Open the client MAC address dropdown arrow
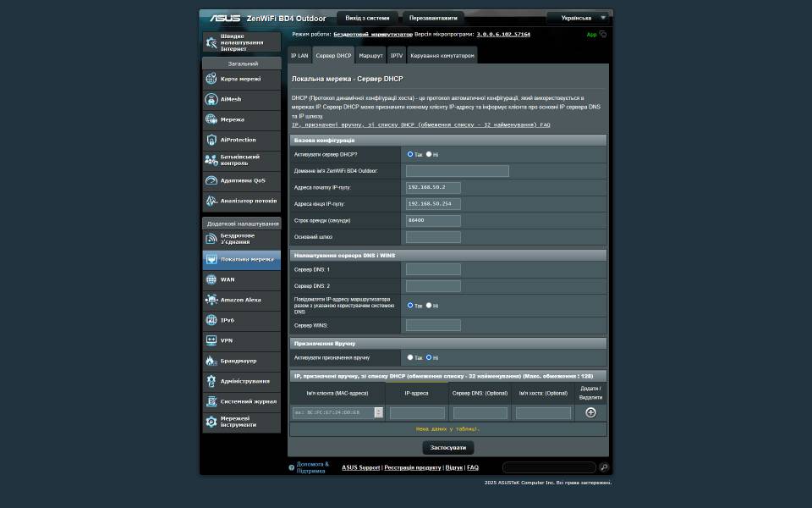Image resolution: width=812 pixels, height=508 pixels. point(378,412)
